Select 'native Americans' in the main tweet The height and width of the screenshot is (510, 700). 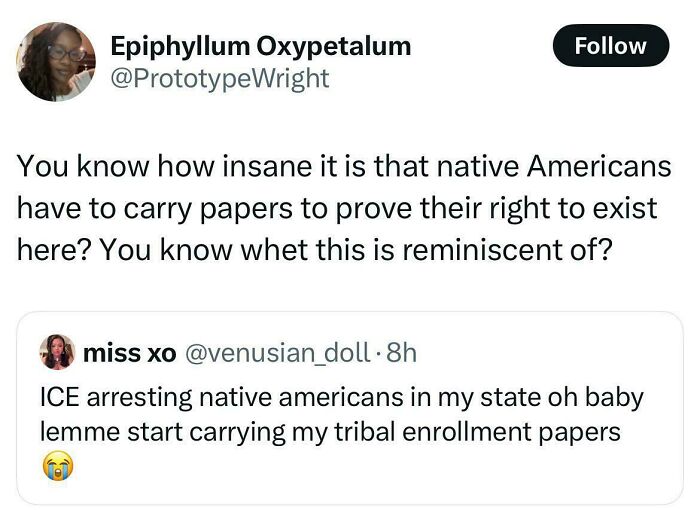[x=574, y=166]
